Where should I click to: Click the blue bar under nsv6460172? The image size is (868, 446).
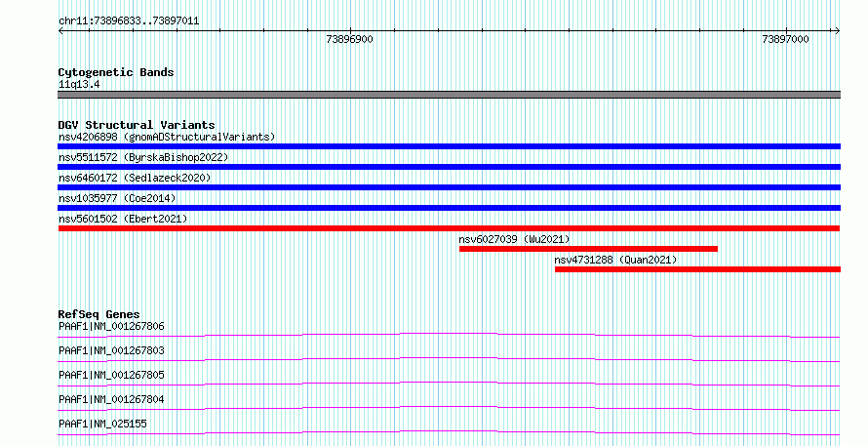(449, 187)
